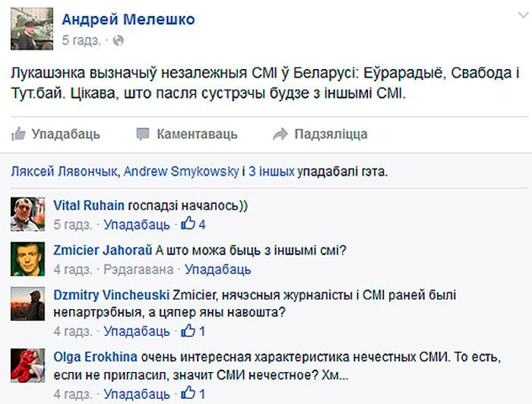Viewport: 532px width, 404px height.
Task: Open Андрей Мелешко profile name link
Action: click(128, 19)
